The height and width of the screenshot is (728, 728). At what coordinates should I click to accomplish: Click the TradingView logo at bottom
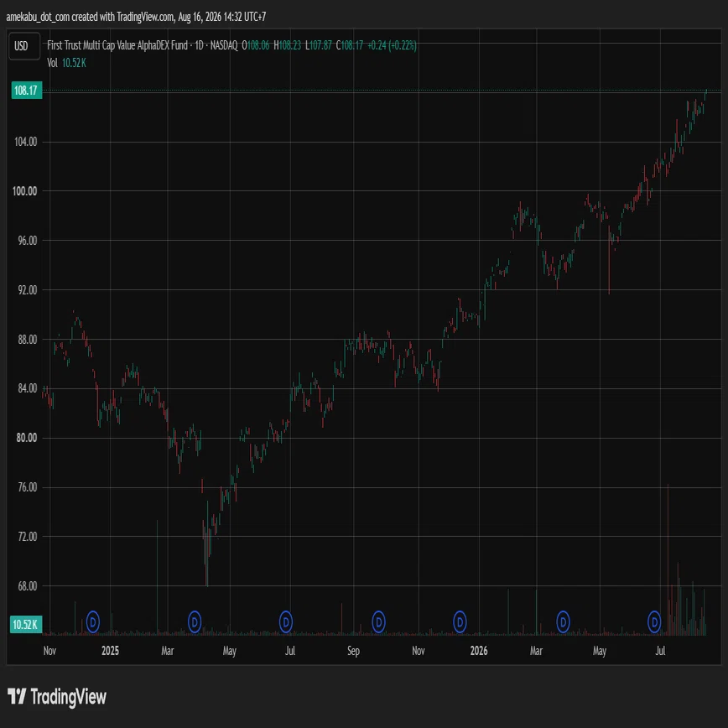[x=57, y=696]
